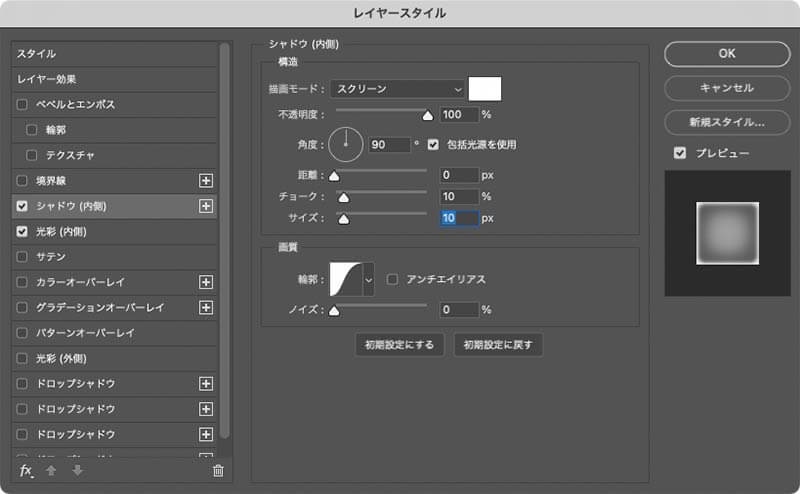Open the white shadow color swatch

[485, 89]
